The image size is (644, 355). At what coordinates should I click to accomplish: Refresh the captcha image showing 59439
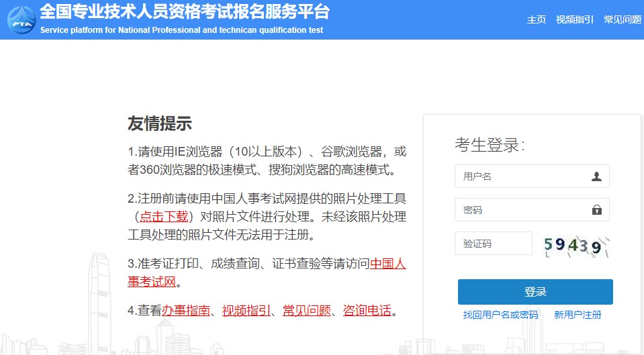point(576,245)
